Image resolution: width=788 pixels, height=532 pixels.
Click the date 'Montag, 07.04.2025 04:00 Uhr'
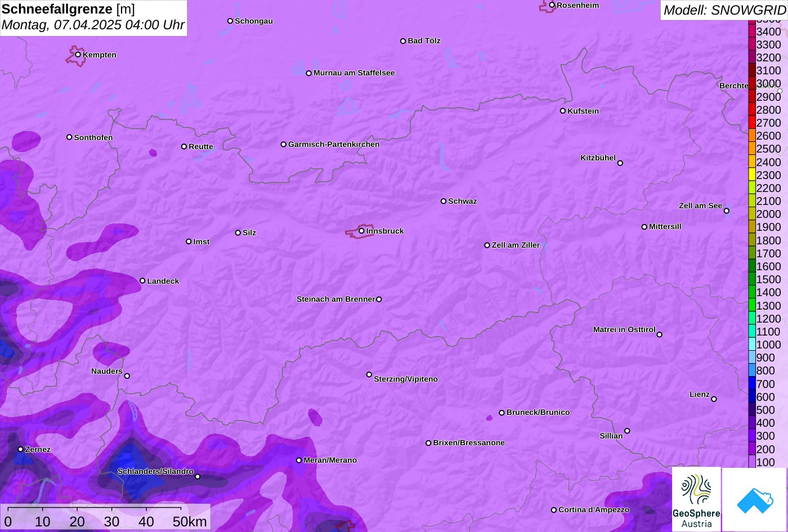(93, 25)
